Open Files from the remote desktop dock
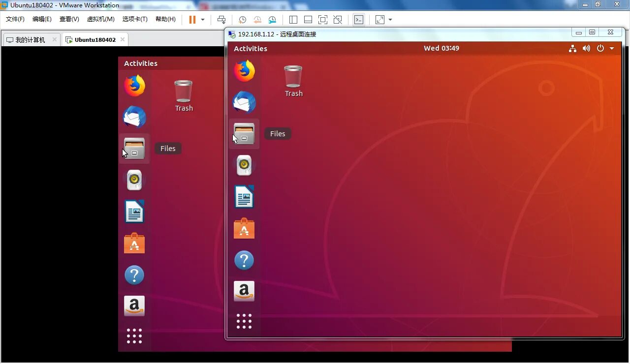Screen dimensions: 630x364 point(244,134)
